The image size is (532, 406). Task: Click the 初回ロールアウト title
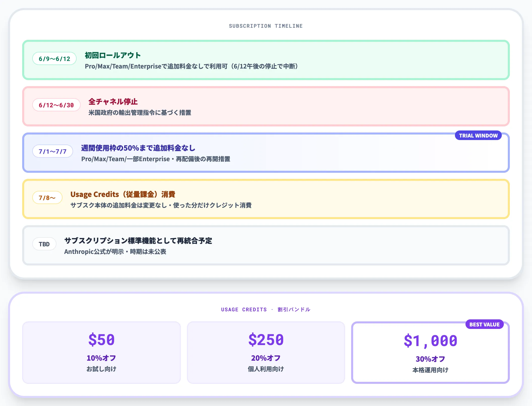tap(113, 55)
